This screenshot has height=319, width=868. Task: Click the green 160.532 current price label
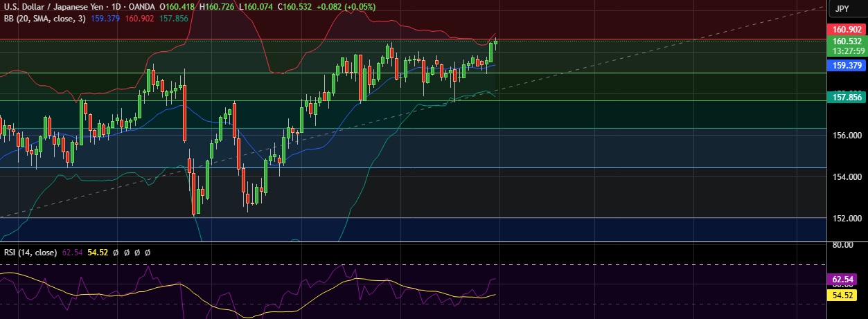coord(847,42)
